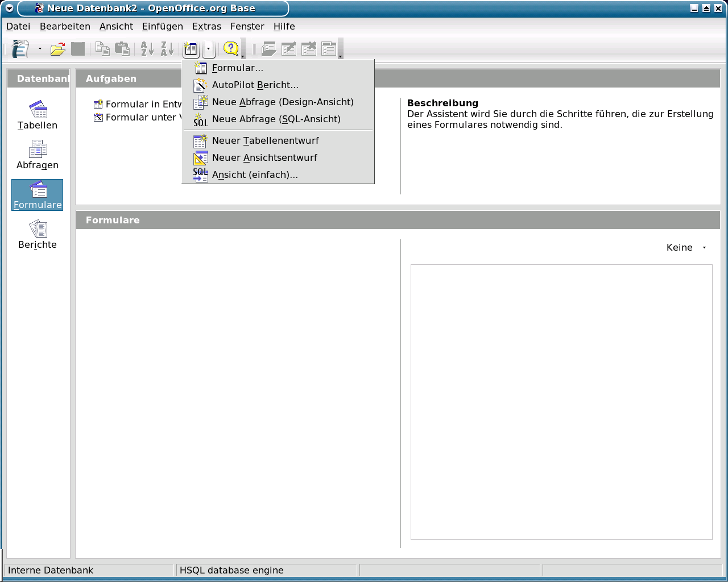
Task: Click the Edit form toolbar icon
Action: coord(289,49)
